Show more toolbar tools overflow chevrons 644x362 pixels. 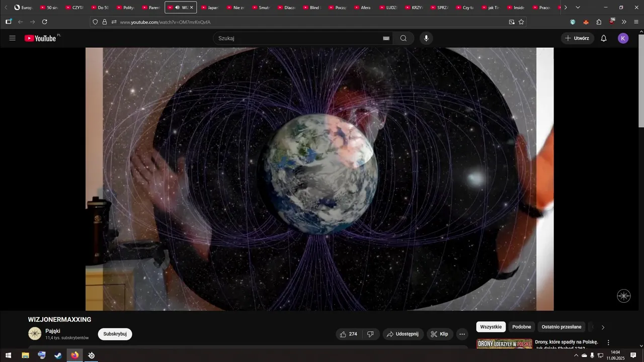pos(624,22)
